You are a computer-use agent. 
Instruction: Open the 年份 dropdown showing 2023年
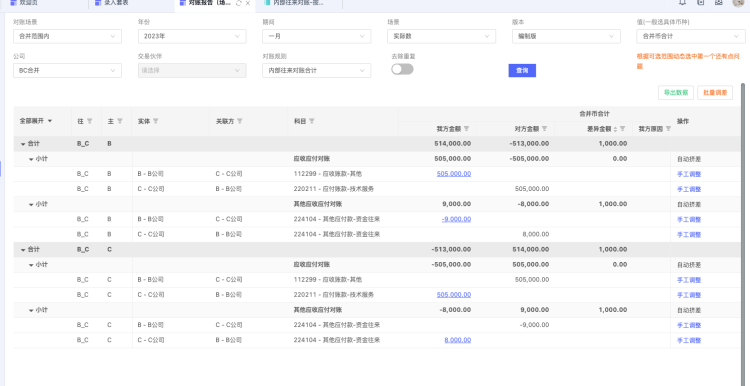[192, 36]
